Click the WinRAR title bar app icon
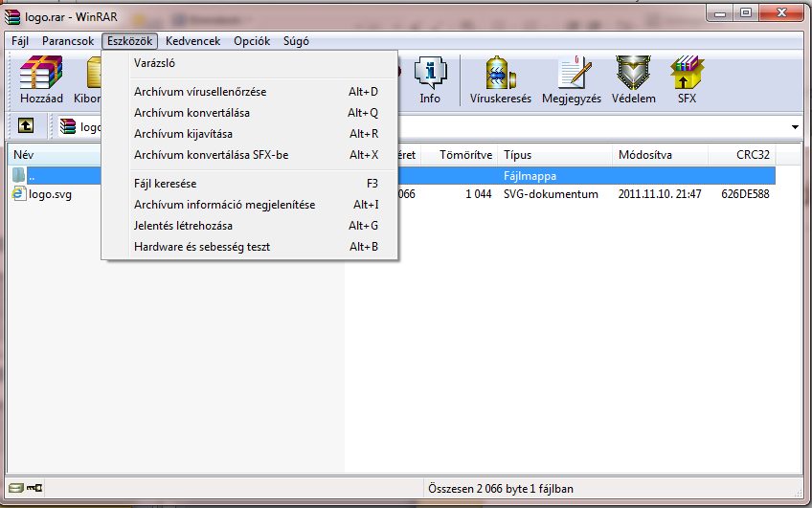The image size is (812, 508). 12,17
